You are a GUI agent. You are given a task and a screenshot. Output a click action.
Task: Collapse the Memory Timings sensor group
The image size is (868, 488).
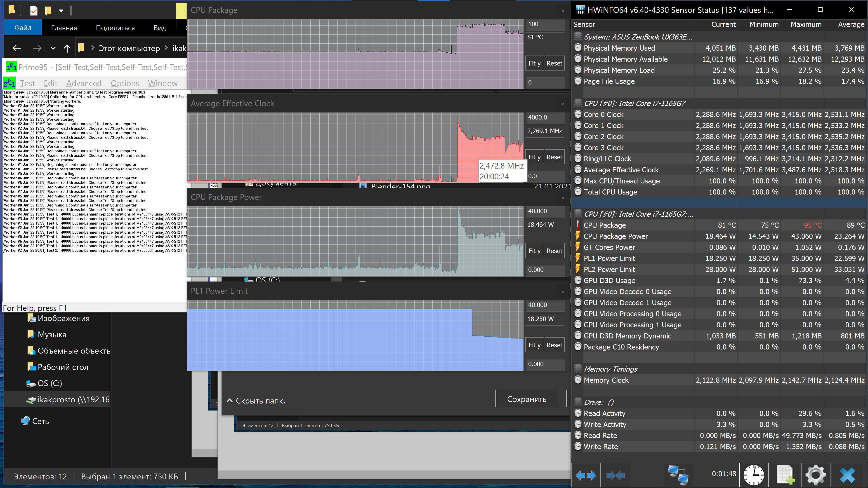coord(578,369)
